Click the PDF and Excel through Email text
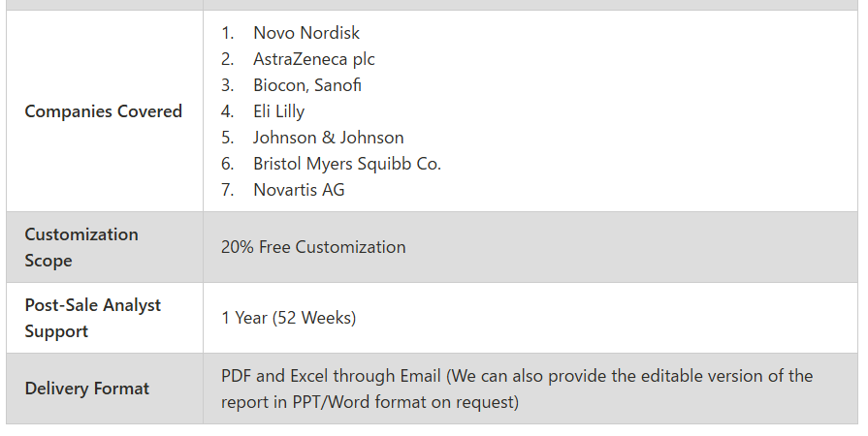Screen dimensions: 868x436 (x=331, y=376)
